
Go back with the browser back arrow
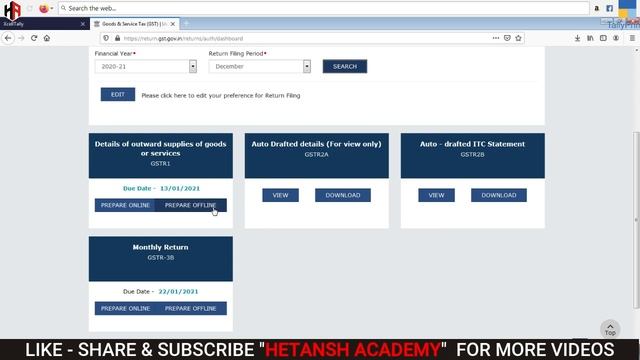tap(8, 38)
